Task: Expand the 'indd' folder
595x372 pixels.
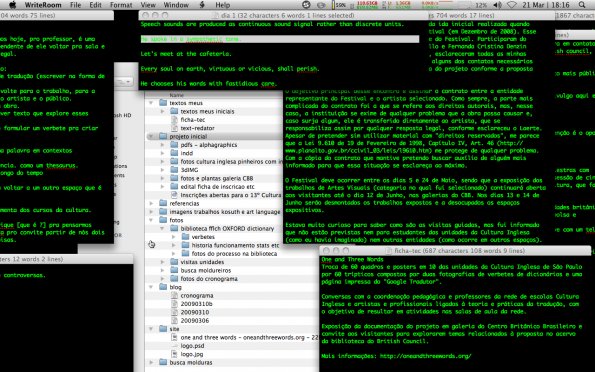Action: (x=162, y=153)
